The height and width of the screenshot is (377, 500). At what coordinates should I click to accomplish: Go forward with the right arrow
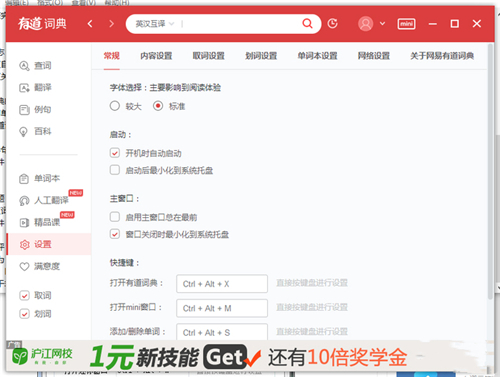coord(111,24)
